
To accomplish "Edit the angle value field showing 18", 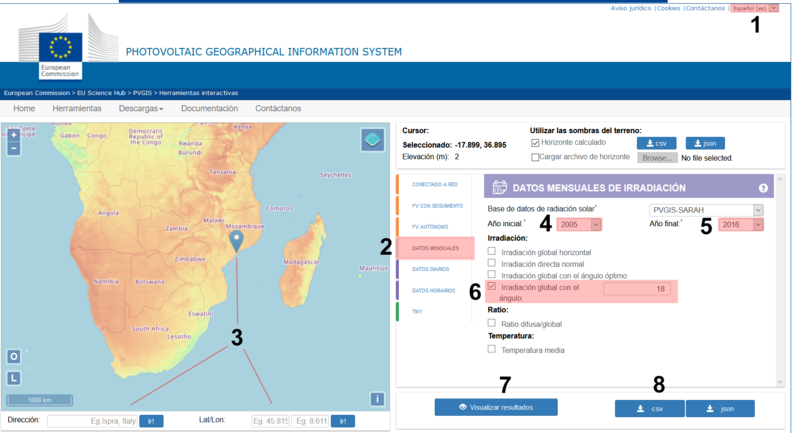I will coord(637,289).
